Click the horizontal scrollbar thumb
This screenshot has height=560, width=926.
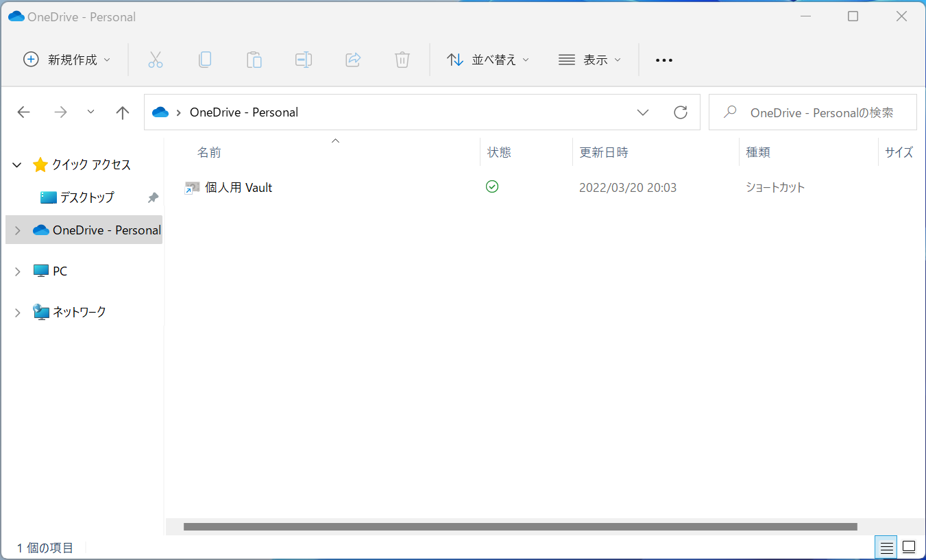point(520,527)
